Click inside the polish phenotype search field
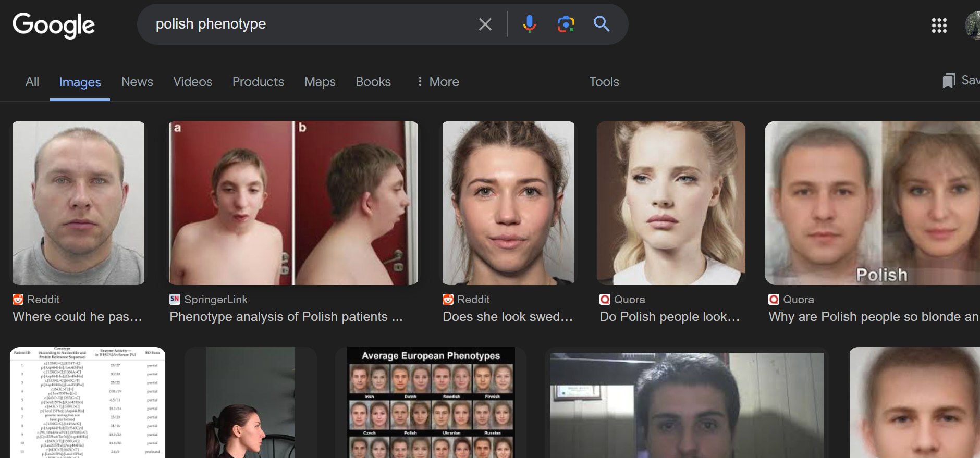Screen dimensions: 980x458 tap(313, 24)
